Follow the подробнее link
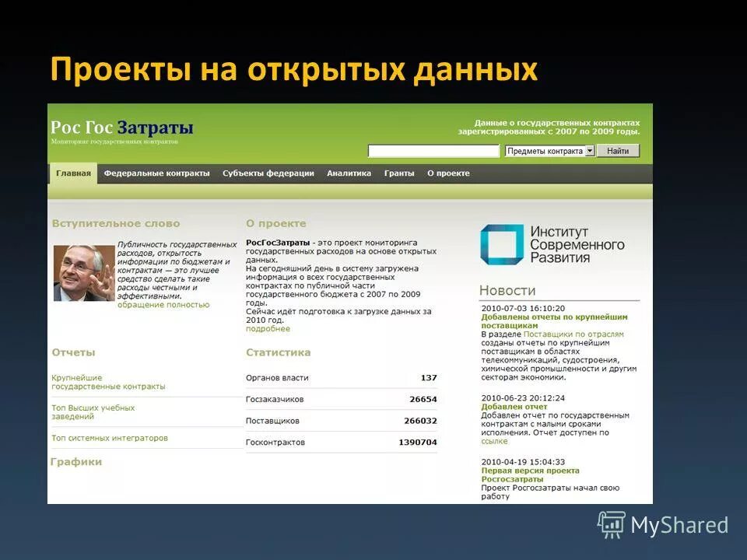Image resolution: width=747 pixels, height=560 pixels. pos(268,328)
